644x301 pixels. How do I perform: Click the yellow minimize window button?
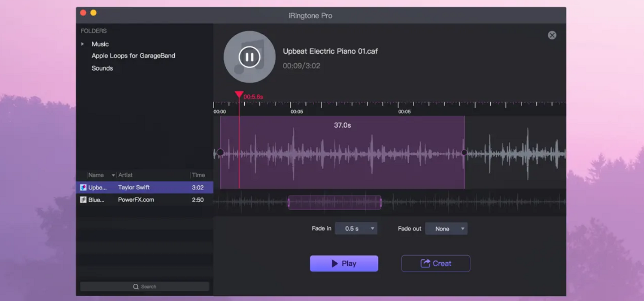94,13
